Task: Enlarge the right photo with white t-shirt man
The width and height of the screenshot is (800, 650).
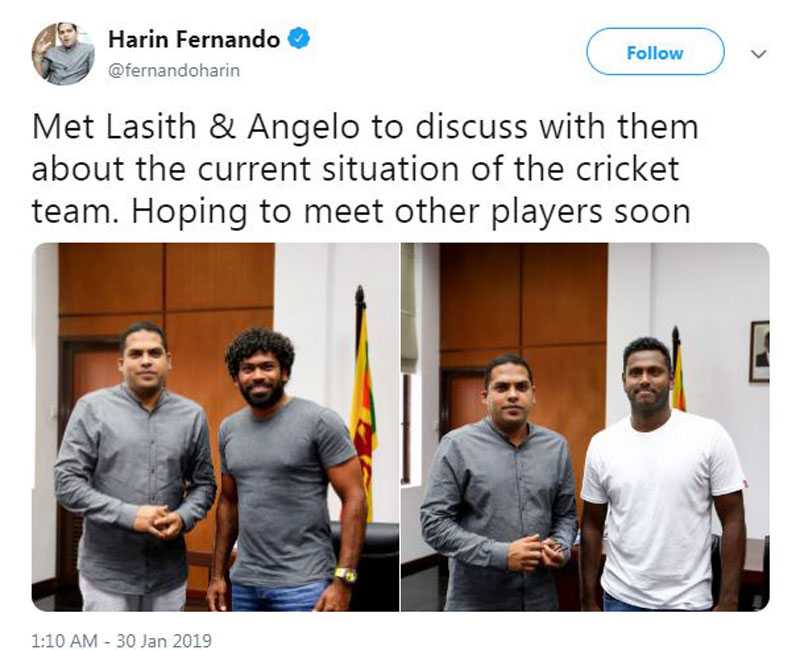Action: pyautogui.click(x=585, y=427)
